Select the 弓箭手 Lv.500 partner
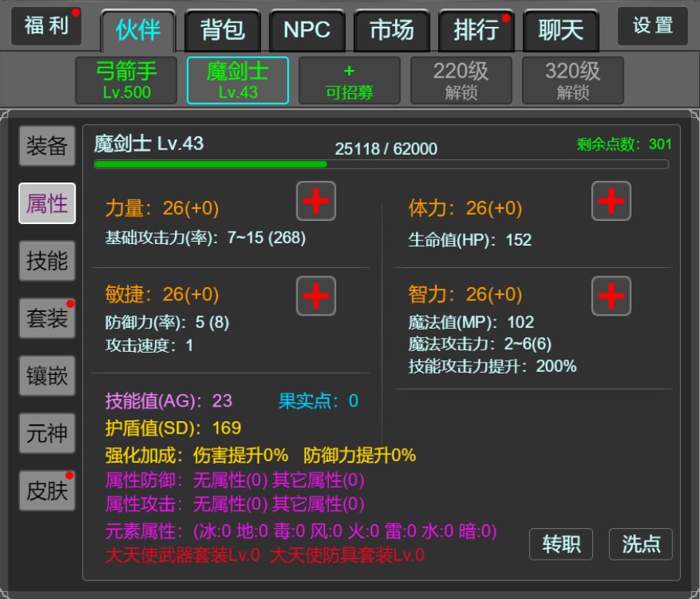The width and height of the screenshot is (700, 599). point(126,80)
